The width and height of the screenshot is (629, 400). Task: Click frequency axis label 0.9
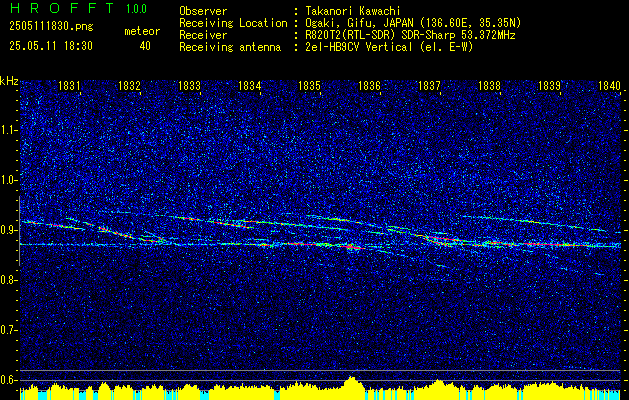pyautogui.click(x=9, y=230)
